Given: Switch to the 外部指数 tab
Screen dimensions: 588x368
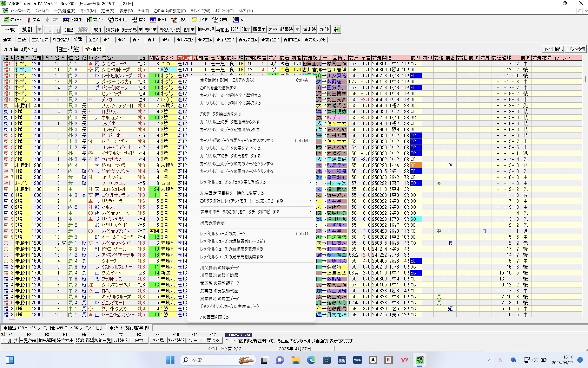Looking at the screenshot, I should tap(61, 39).
